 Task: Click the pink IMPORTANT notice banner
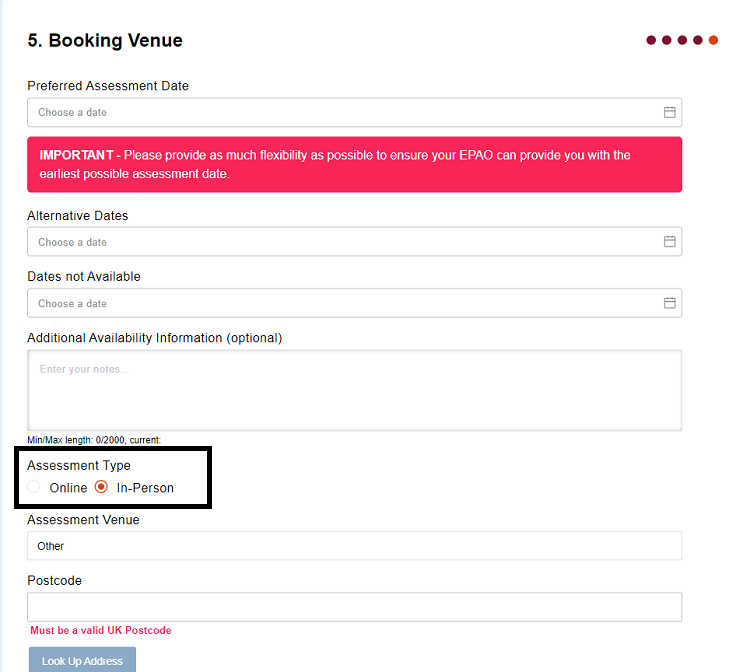click(x=354, y=164)
